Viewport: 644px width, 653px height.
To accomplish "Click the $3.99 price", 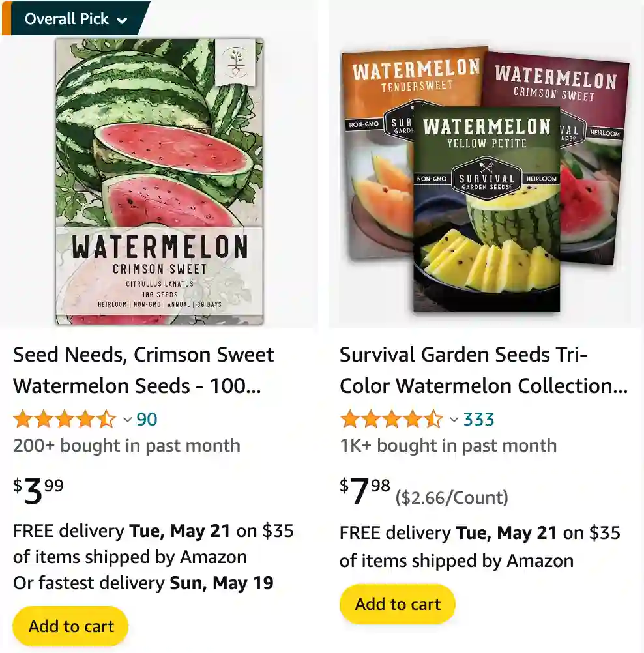I will tap(38, 491).
